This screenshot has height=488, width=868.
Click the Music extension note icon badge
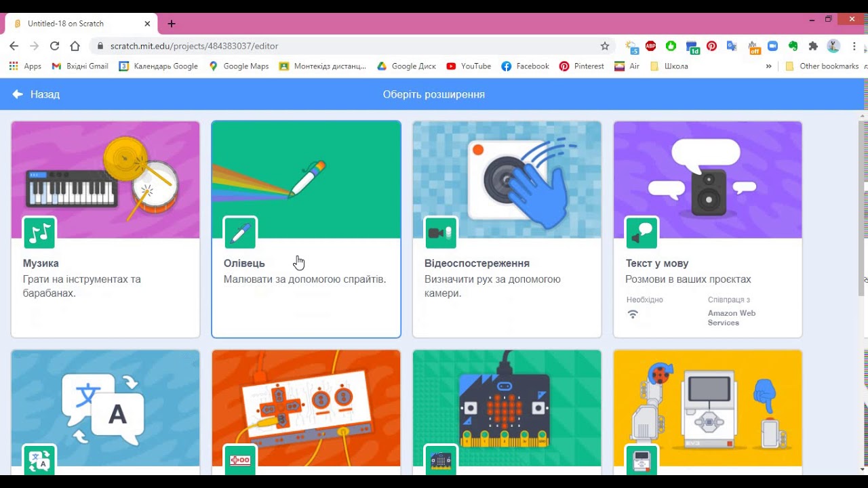coord(39,233)
